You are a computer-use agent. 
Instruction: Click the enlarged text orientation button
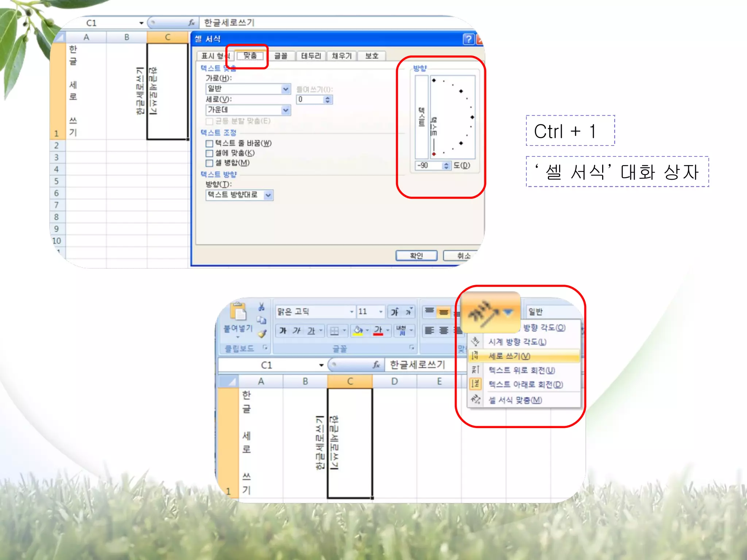click(489, 312)
